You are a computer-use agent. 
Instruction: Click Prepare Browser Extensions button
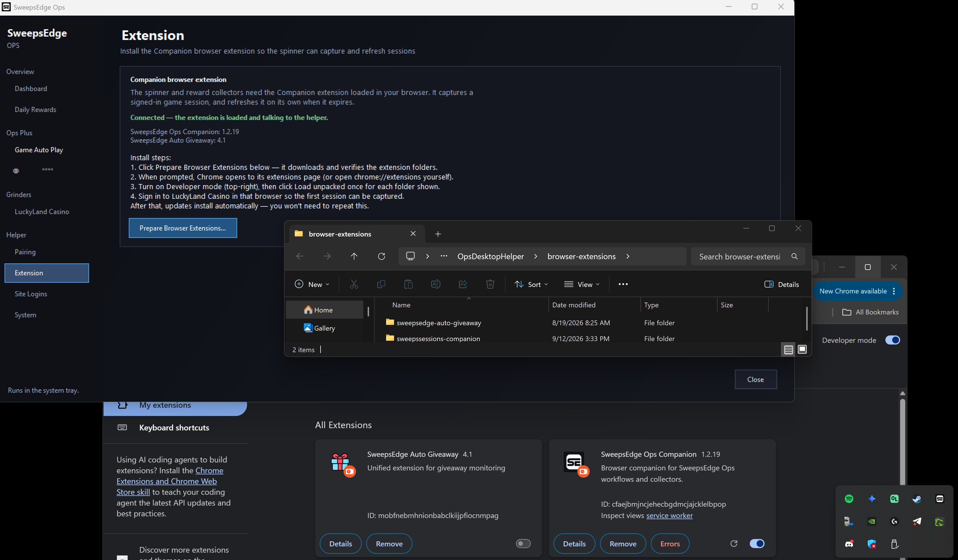182,228
